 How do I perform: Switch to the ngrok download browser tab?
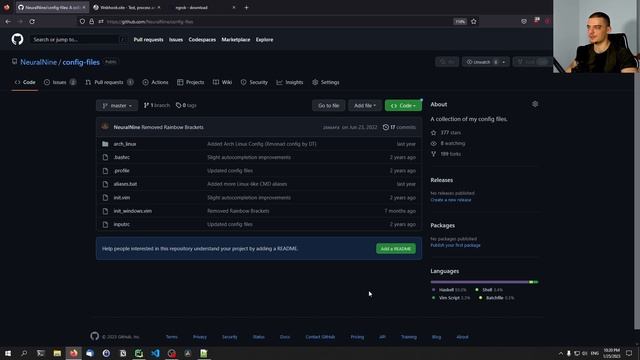[203, 7]
